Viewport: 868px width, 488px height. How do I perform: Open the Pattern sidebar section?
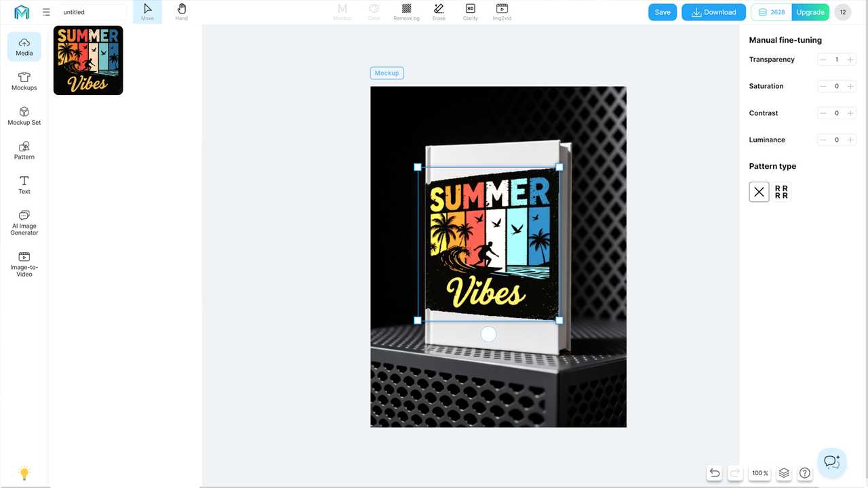tap(24, 150)
